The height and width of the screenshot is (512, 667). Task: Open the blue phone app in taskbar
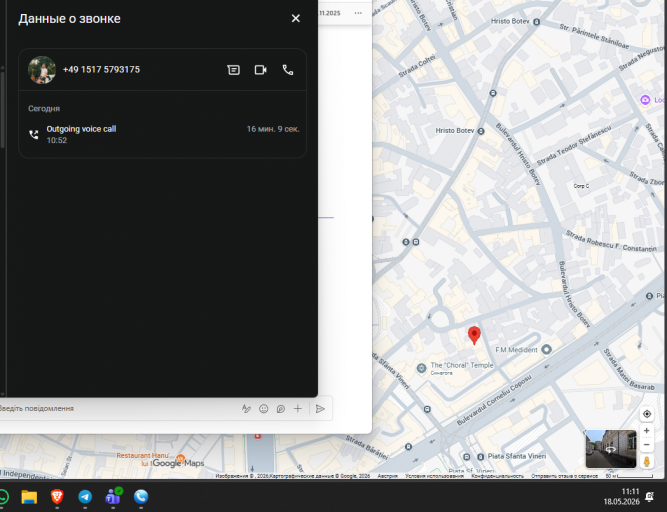[x=141, y=497]
